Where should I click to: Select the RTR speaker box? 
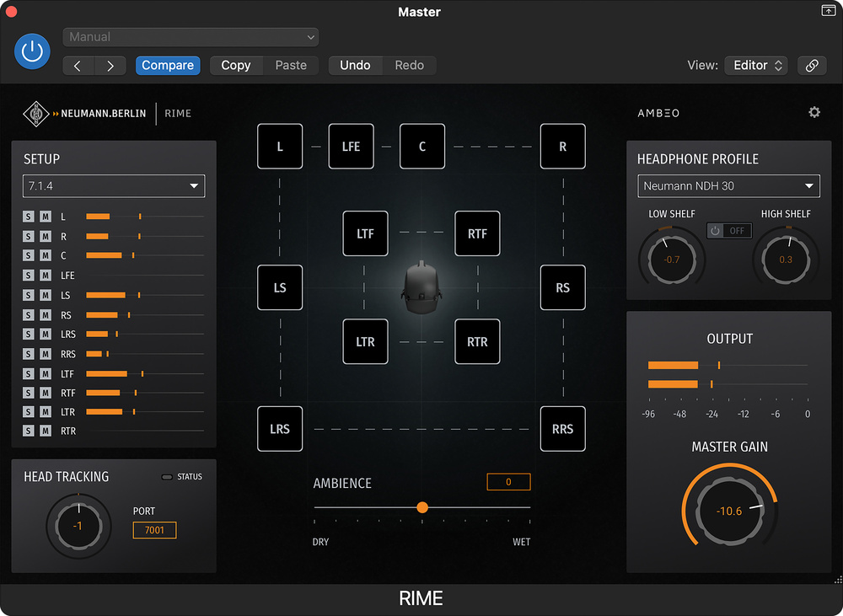[477, 341]
